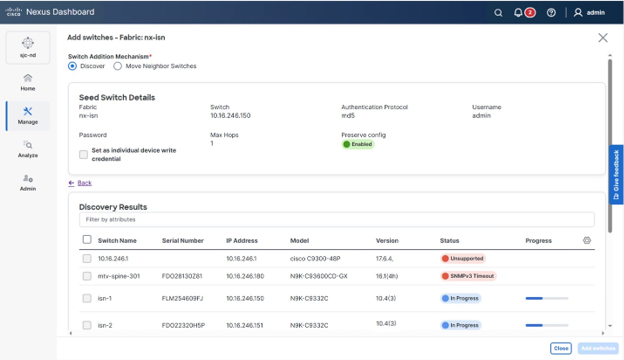Screen dimensions: 624x360
Task: Select the Discover radio option
Action: click(72, 66)
